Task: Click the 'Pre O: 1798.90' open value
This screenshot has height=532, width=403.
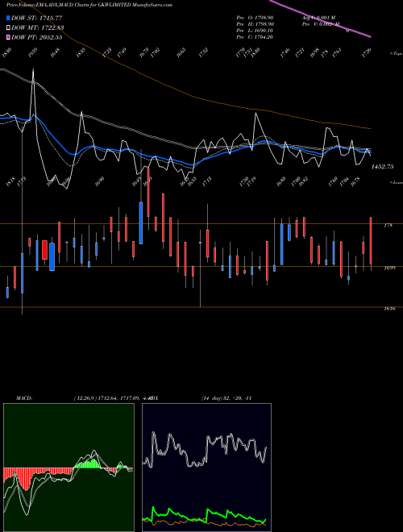Action: [x=255, y=18]
